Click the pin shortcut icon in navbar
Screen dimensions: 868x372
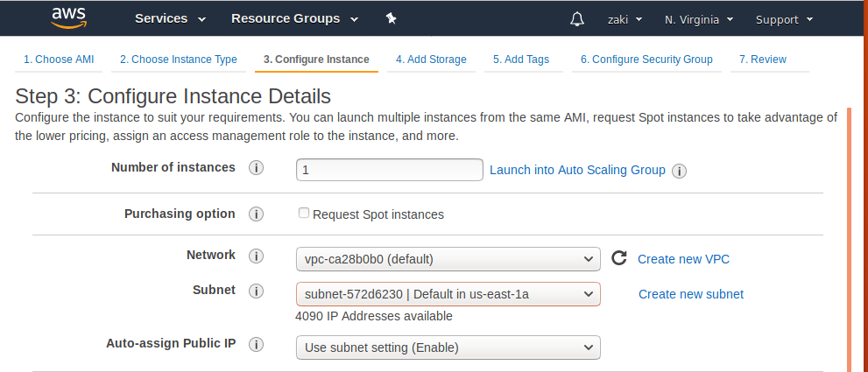click(x=391, y=18)
